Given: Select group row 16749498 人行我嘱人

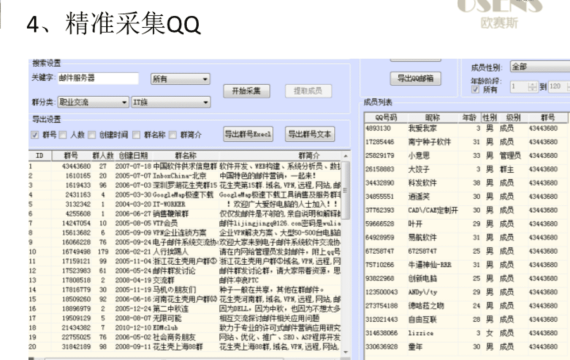Looking at the screenshot, I should pos(185,252).
